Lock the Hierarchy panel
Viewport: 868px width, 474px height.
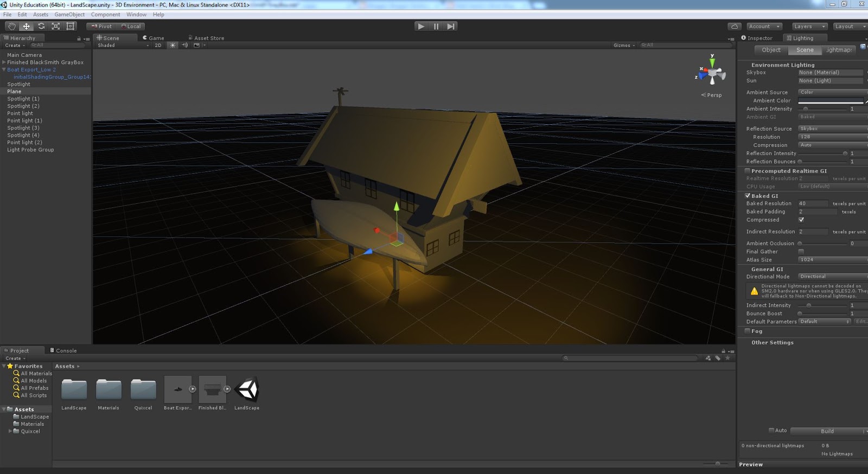(x=79, y=39)
